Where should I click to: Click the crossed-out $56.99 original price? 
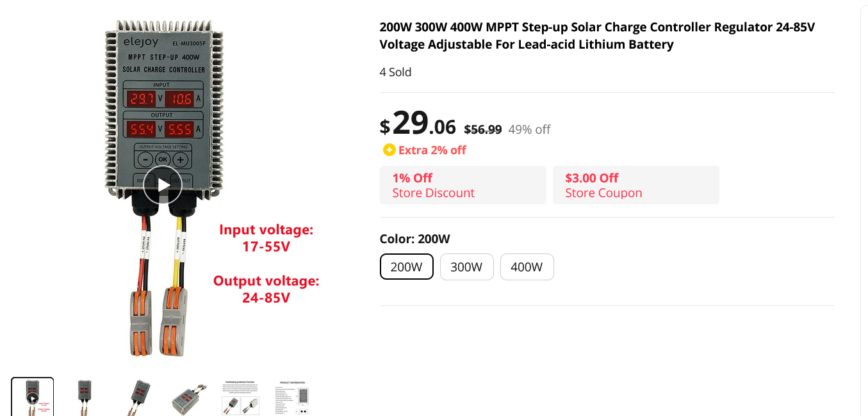(x=483, y=129)
